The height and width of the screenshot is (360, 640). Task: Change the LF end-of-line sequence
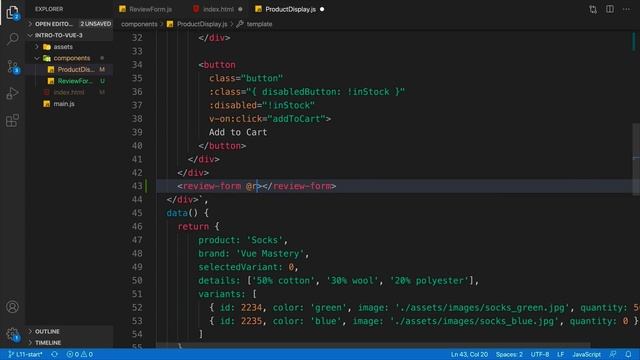click(560, 354)
